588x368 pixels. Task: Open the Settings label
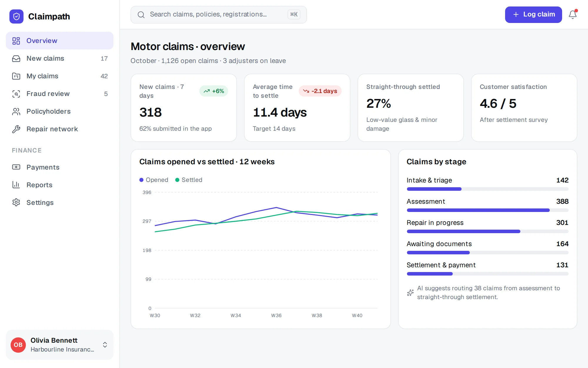coord(40,203)
